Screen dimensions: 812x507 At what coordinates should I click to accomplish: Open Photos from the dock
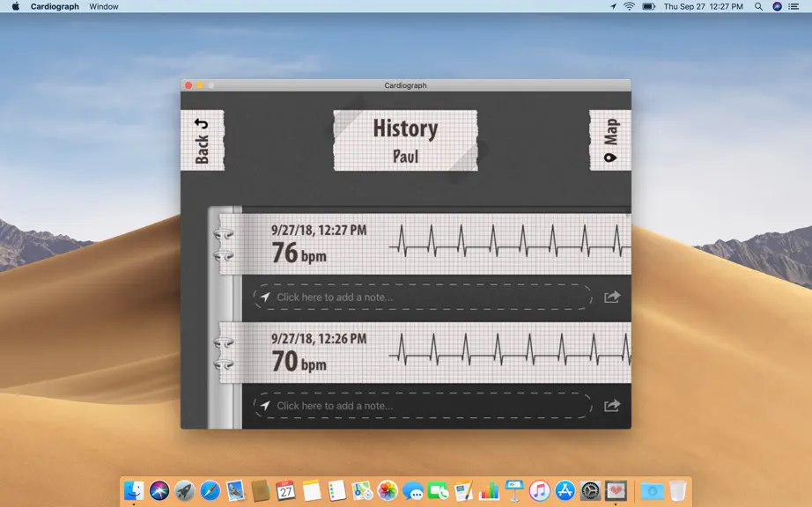(388, 490)
